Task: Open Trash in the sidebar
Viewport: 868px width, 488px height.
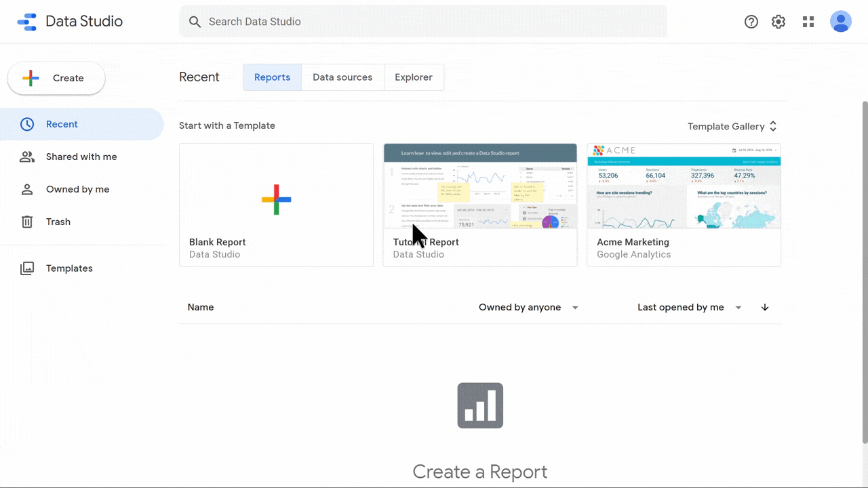Action: pyautogui.click(x=82, y=222)
